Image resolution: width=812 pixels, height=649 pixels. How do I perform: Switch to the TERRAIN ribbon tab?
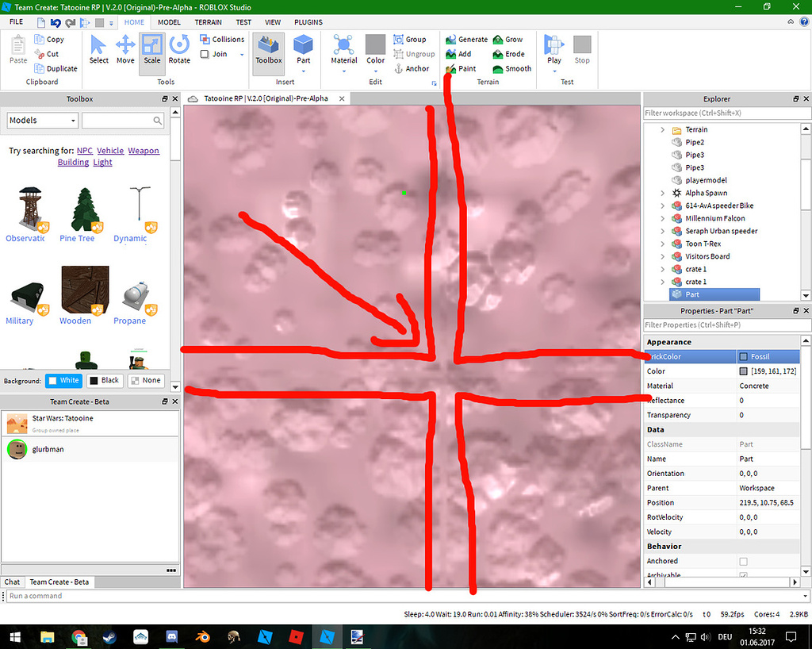pyautogui.click(x=208, y=22)
